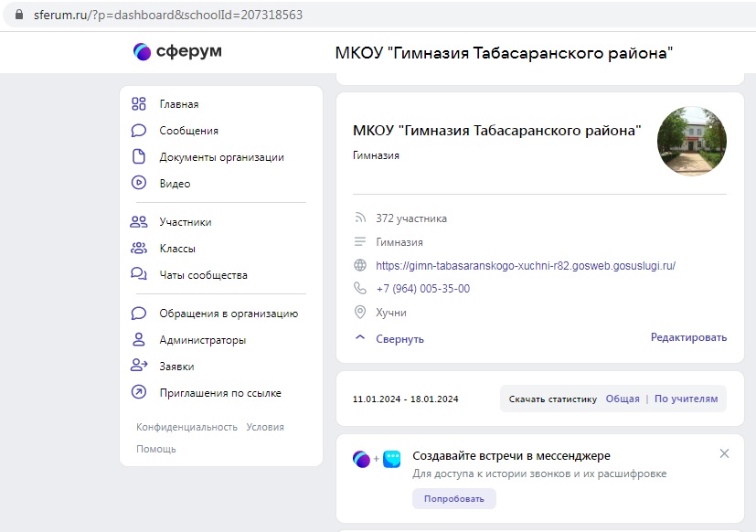Viewport: 756px width, 532px height.
Task: Click the Видео play circle icon
Action: (x=139, y=183)
